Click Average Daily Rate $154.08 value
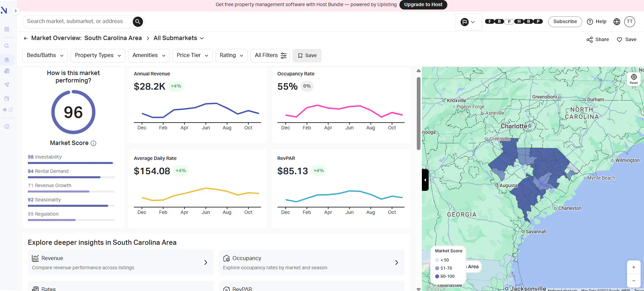This screenshot has height=291, width=644. click(152, 171)
